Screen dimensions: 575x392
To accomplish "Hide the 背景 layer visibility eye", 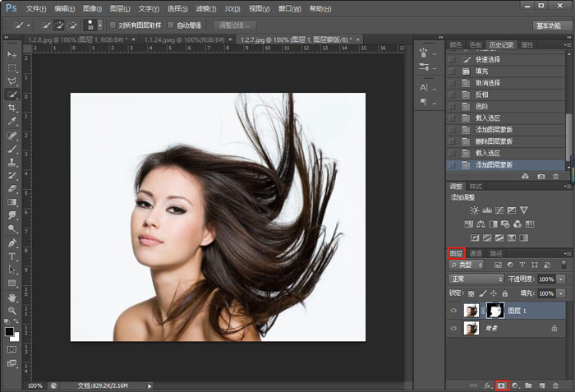I will tap(453, 328).
